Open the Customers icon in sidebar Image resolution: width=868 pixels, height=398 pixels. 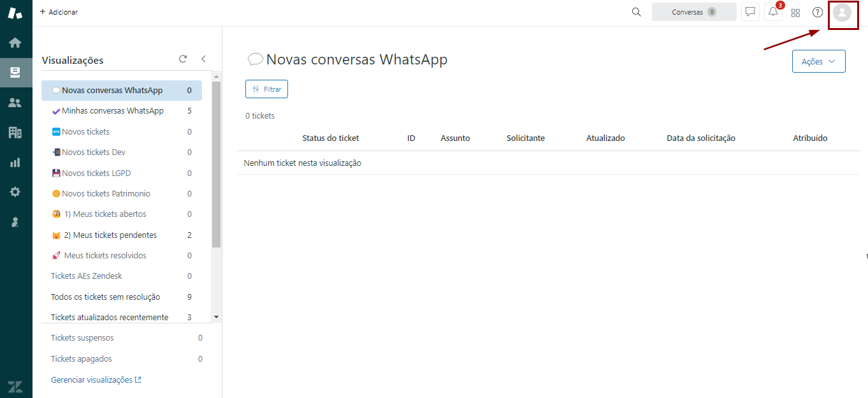pos(15,103)
